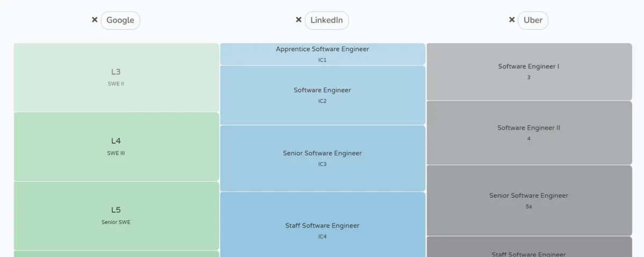Image resolution: width=644 pixels, height=257 pixels.
Task: Click the Google company chip
Action: tap(120, 20)
